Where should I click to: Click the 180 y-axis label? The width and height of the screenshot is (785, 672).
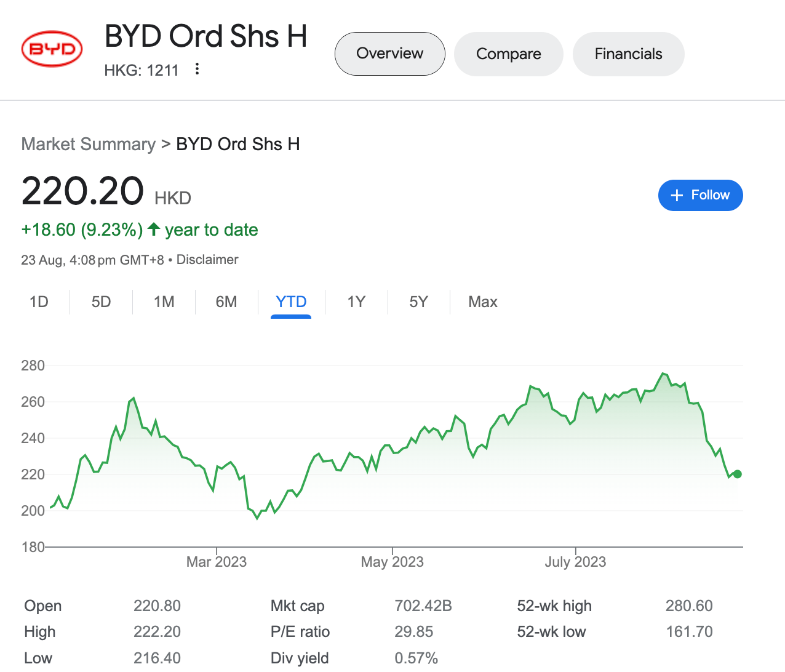33,546
